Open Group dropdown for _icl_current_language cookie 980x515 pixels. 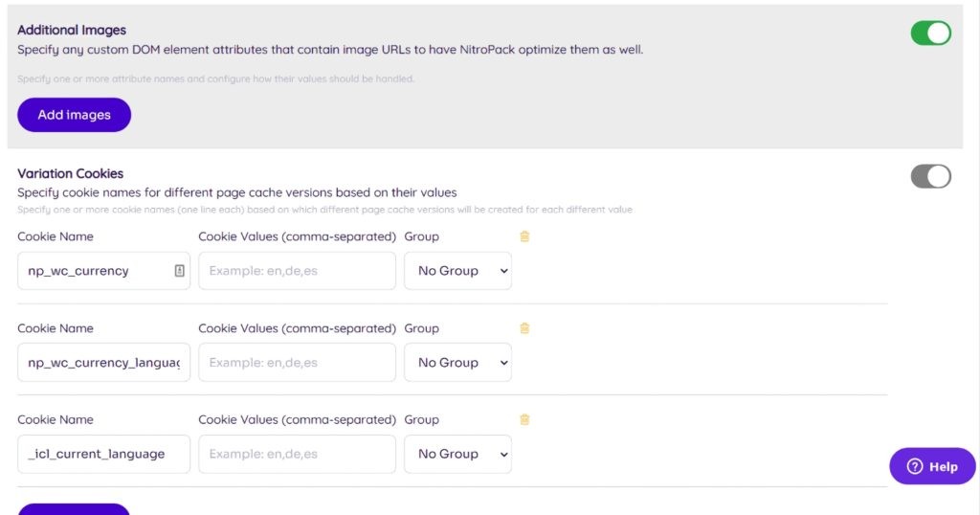click(x=457, y=454)
